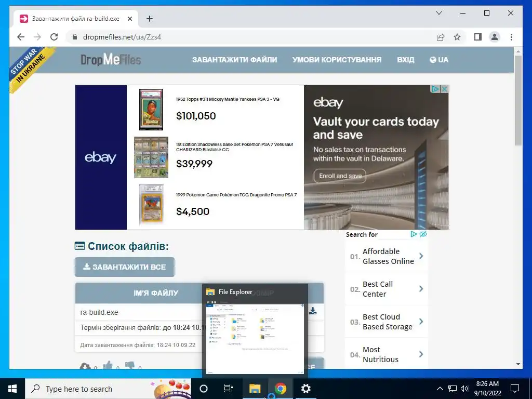This screenshot has width=532, height=399.
Task: Click the volume speaker tray icon
Action: pyautogui.click(x=464, y=389)
